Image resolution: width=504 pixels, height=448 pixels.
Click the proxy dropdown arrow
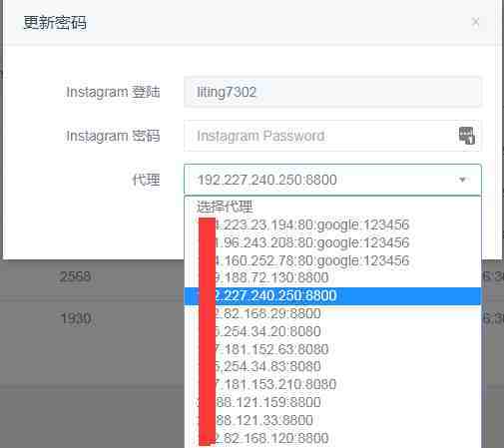[x=462, y=180]
